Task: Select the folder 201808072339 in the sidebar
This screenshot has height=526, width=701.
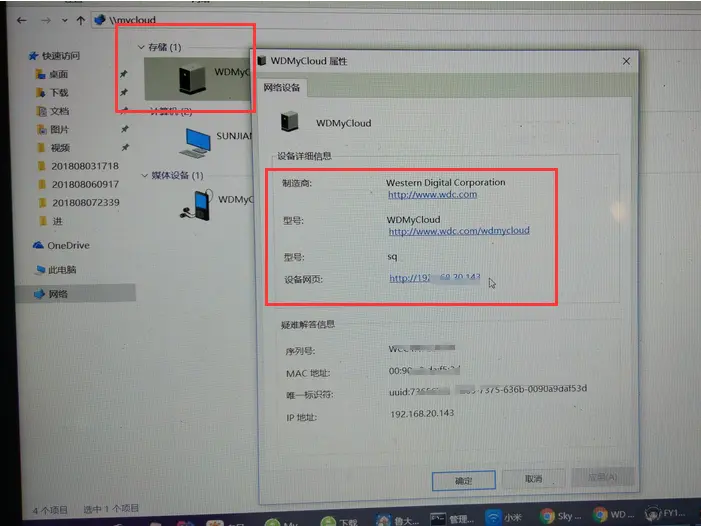Action: pos(79,202)
